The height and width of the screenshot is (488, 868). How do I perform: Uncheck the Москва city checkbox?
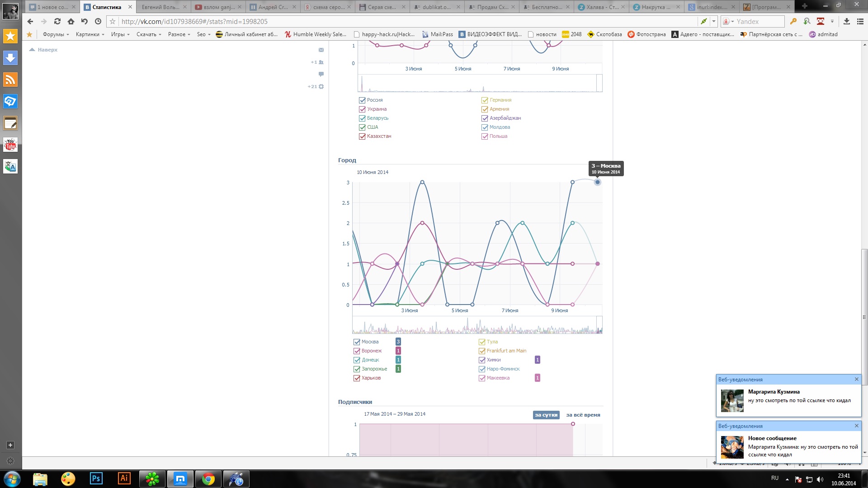[x=357, y=342]
